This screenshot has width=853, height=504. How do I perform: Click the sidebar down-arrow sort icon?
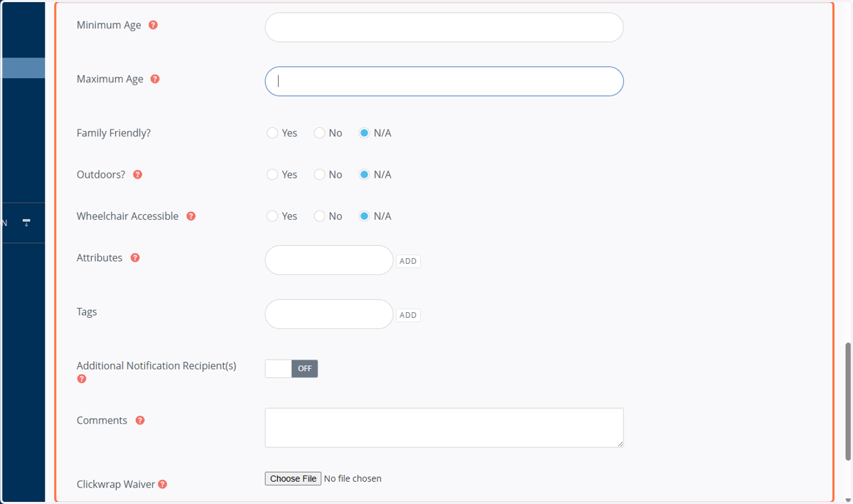(26, 222)
